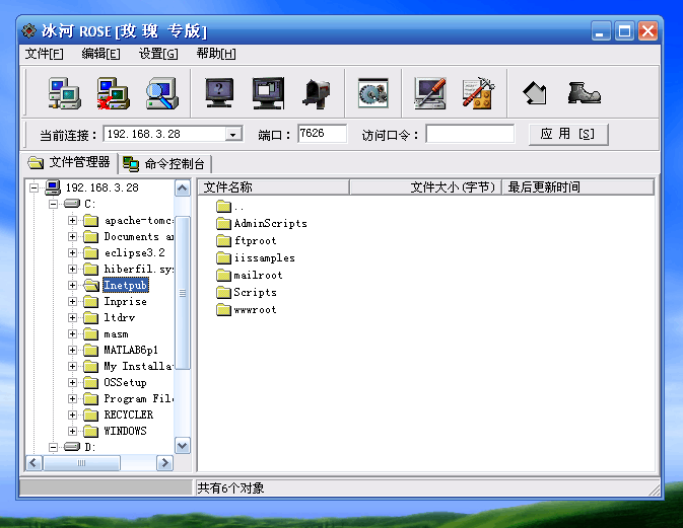683x528 pixels.
Task: Select the Inprise folder in tree
Action: [x=125, y=301]
